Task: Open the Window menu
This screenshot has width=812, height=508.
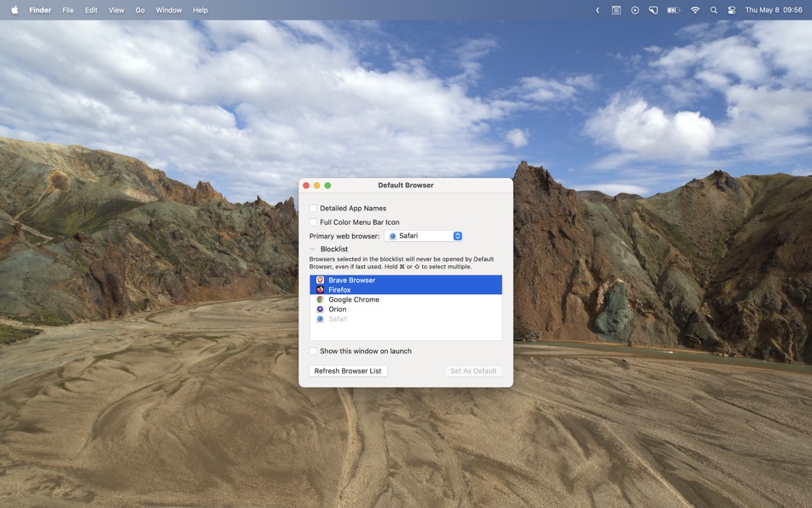Action: (169, 10)
